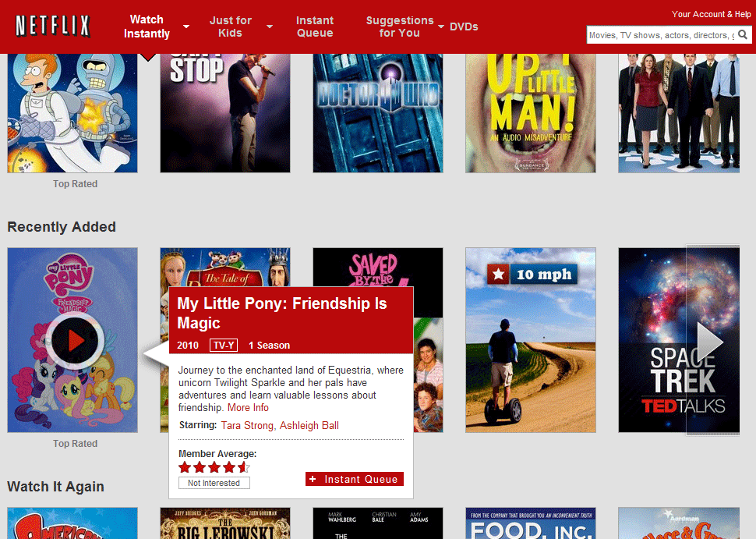Select the Wallace & Gromit Aardman poster

pos(679,523)
